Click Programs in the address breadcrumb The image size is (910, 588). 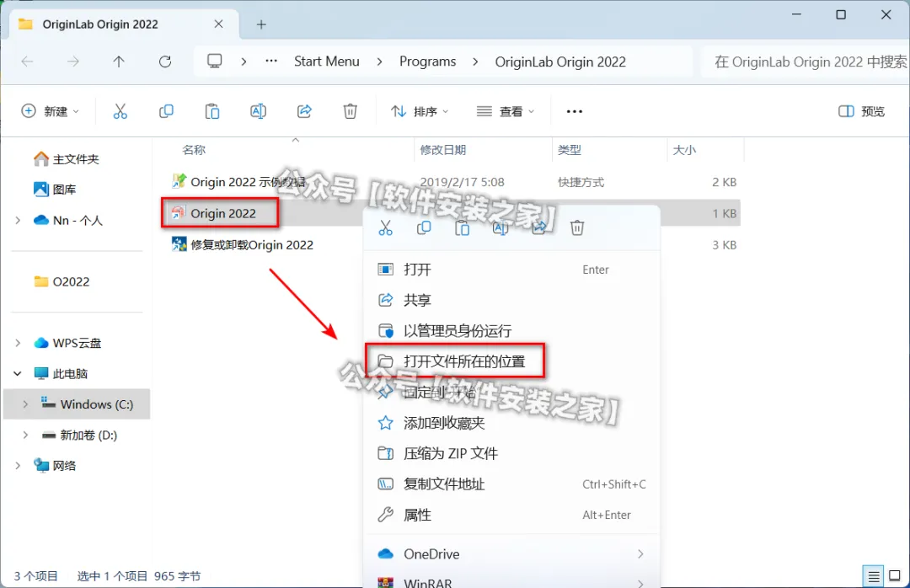(x=428, y=61)
